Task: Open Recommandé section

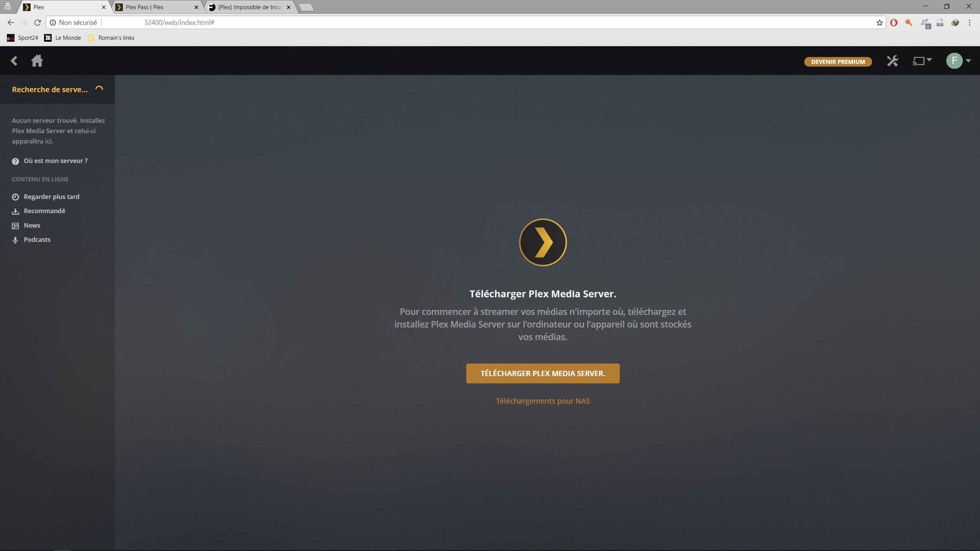Action: [x=44, y=211]
